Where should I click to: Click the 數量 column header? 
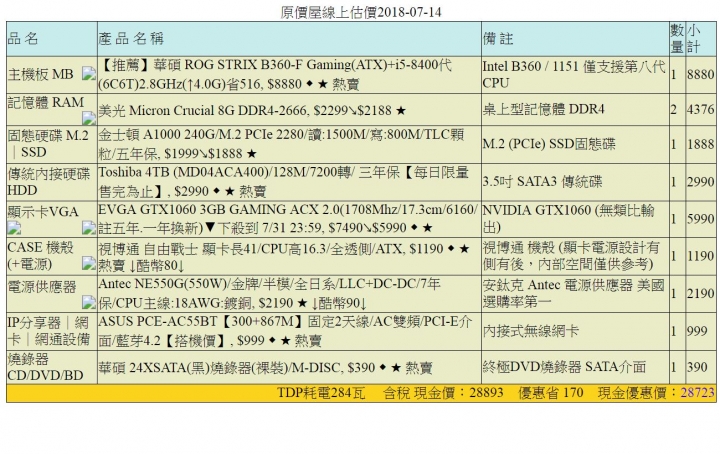coord(677,39)
